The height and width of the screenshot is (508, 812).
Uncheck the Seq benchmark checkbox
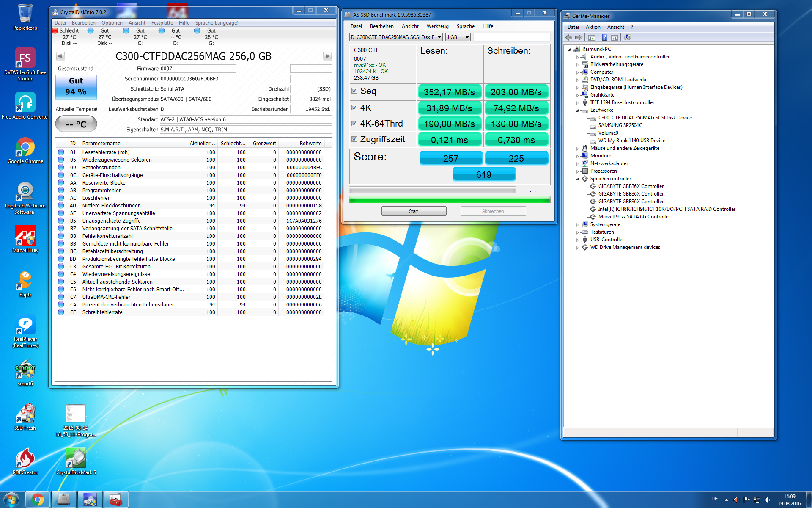(354, 91)
